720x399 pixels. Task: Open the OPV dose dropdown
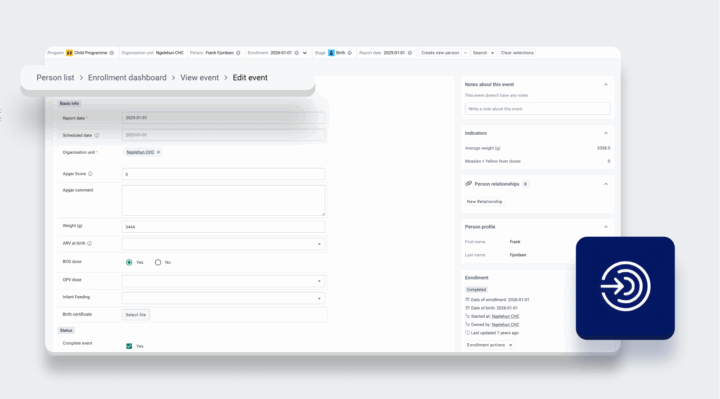click(x=223, y=281)
